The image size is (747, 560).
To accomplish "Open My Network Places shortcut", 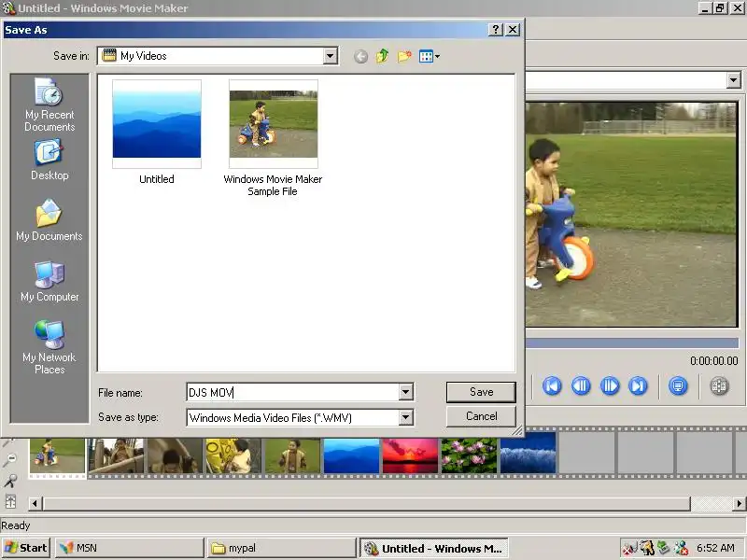I will coord(49,347).
